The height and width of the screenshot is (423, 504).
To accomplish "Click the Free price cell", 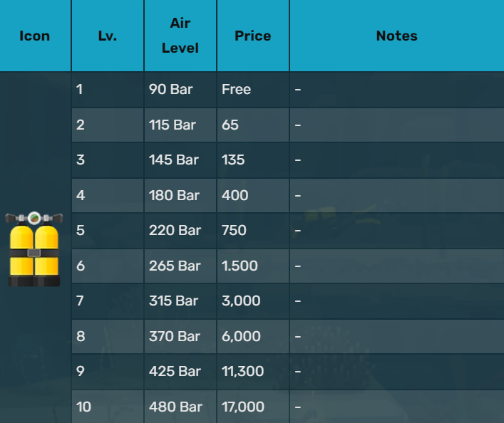I will [x=236, y=90].
